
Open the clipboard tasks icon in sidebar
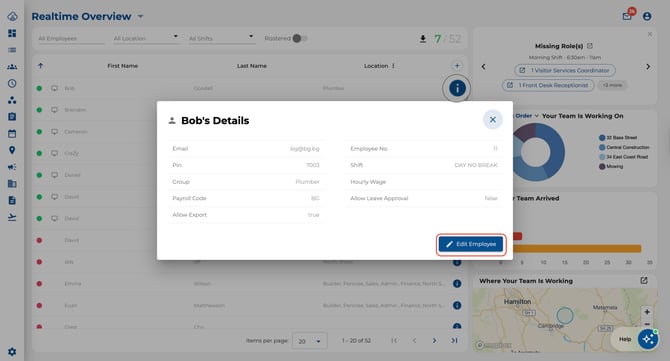point(12,117)
